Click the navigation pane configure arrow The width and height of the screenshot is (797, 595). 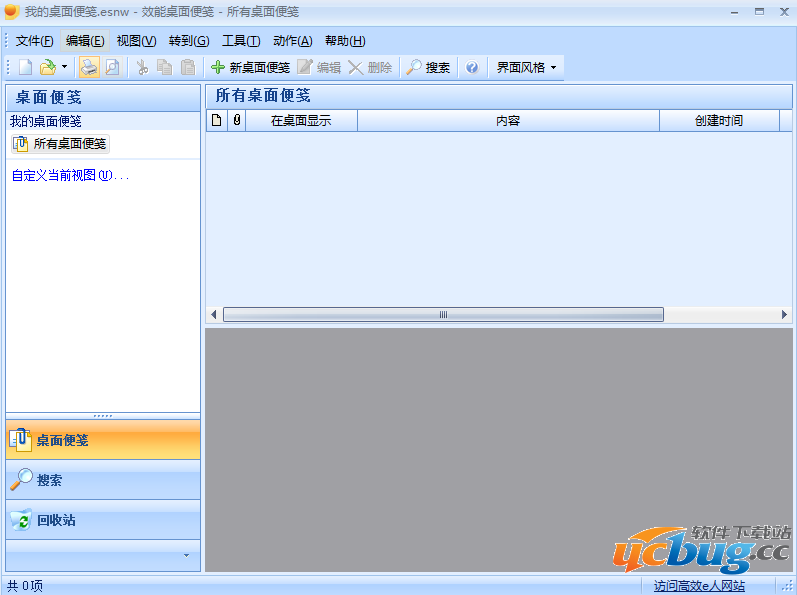pyautogui.click(x=186, y=555)
